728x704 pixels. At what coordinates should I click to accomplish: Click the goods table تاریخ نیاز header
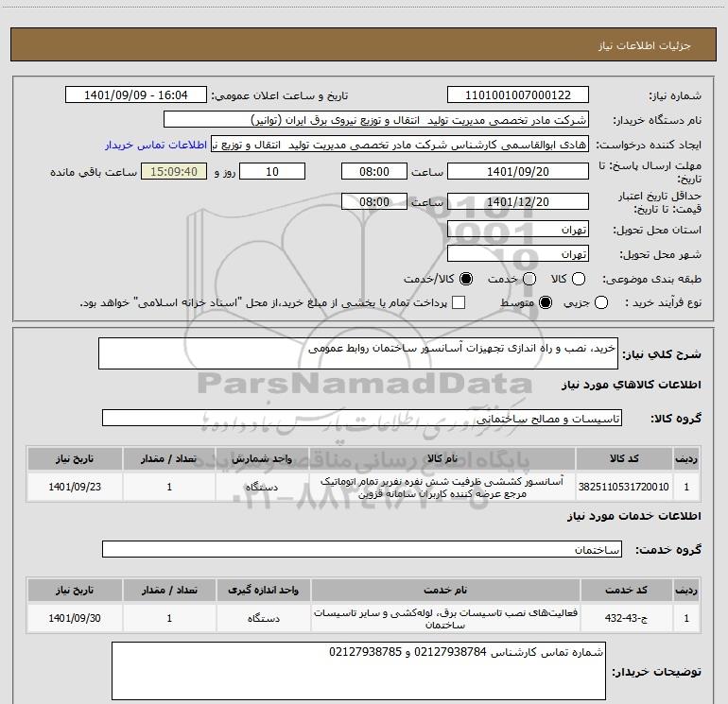(75, 458)
